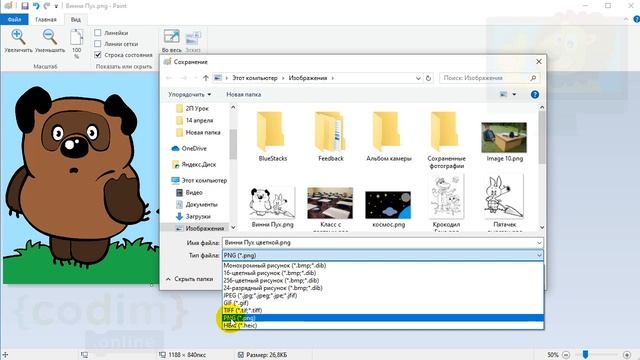Select Этот компьютер in navigation pane
This screenshot has width=640, height=360.
pos(204,180)
